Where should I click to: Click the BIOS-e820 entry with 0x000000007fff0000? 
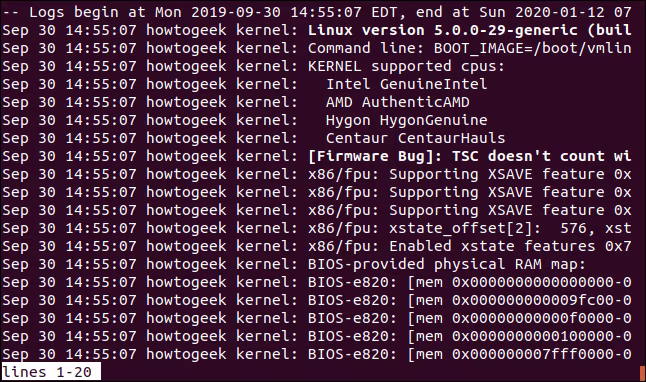316,354
